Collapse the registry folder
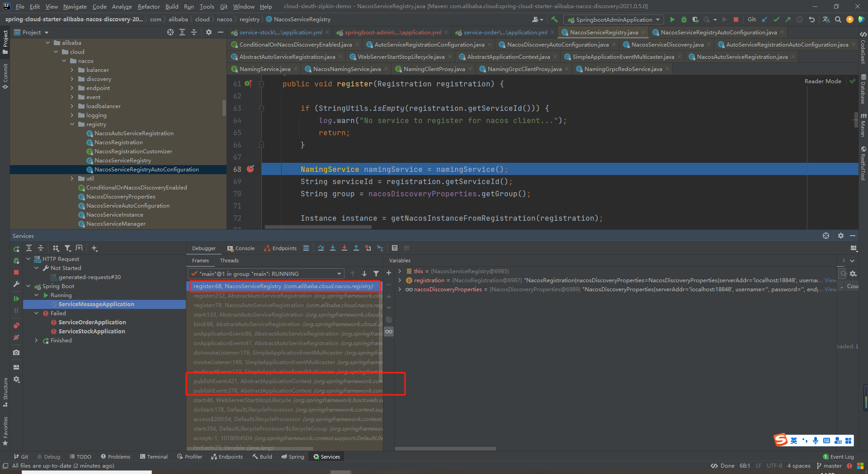Screen dimensions: 868x474 coord(72,124)
